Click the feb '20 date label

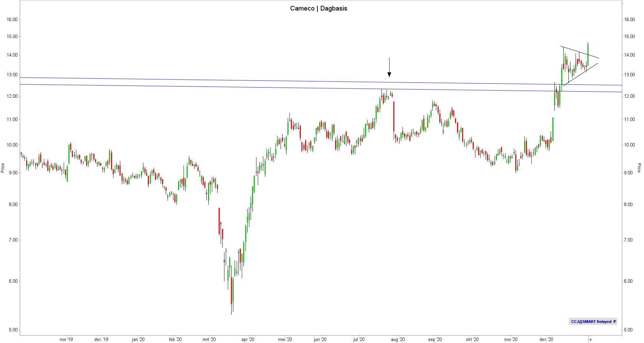tap(175, 339)
